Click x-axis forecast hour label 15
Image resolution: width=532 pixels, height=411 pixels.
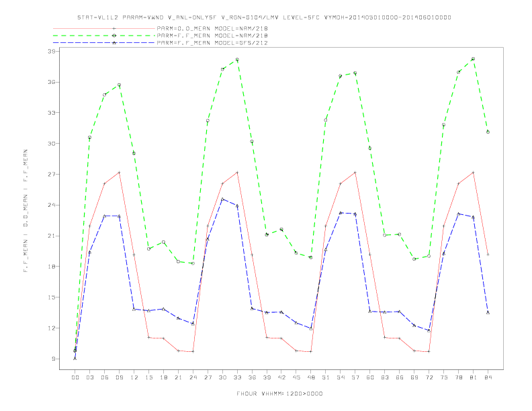(148, 377)
